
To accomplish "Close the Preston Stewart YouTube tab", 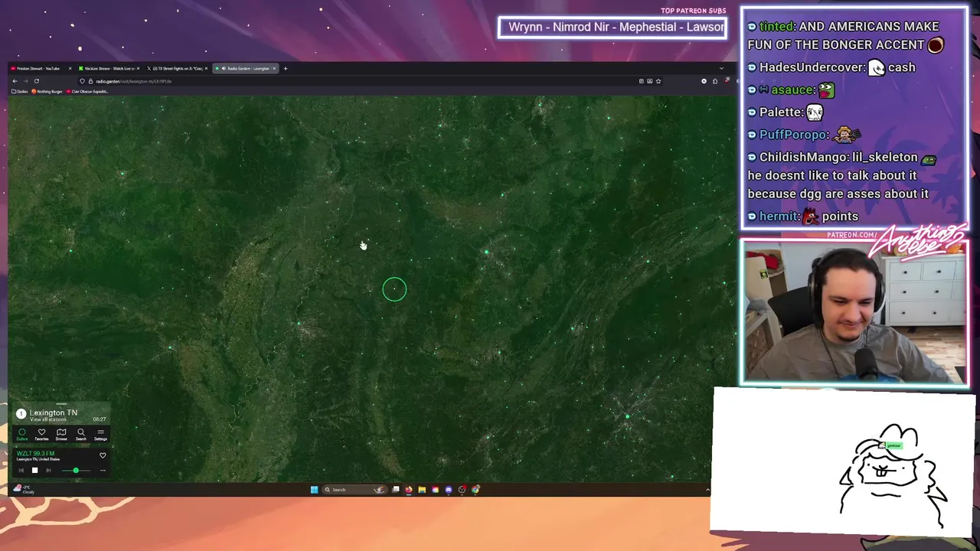I will click(x=70, y=69).
